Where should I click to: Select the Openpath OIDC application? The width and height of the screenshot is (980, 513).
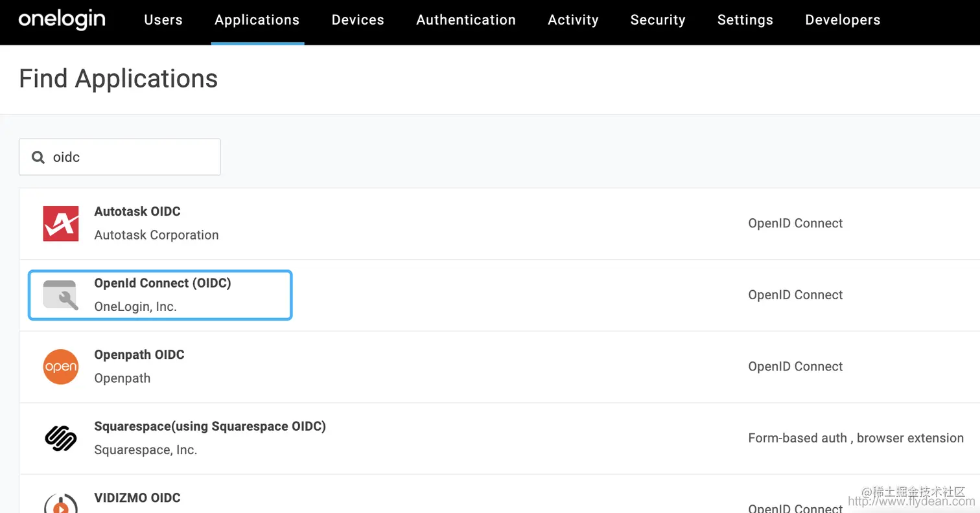pyautogui.click(x=139, y=354)
